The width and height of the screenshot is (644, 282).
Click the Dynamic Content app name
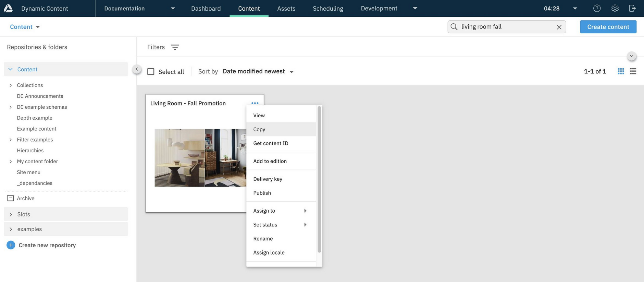click(45, 8)
